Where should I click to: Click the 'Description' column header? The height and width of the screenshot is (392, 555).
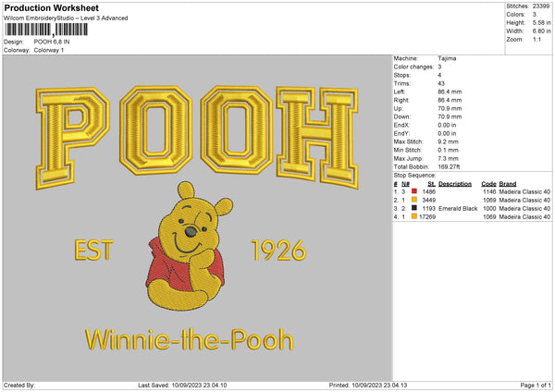[455, 184]
